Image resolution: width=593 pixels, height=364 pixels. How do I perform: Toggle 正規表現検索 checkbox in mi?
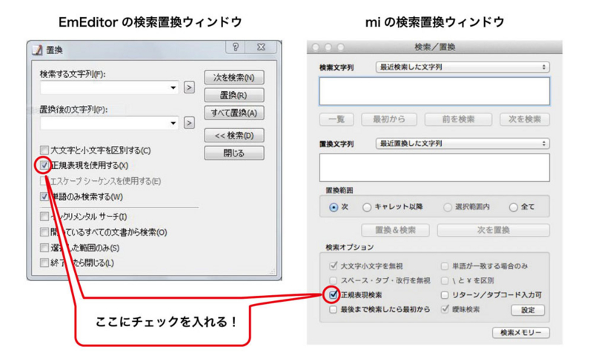[333, 295]
